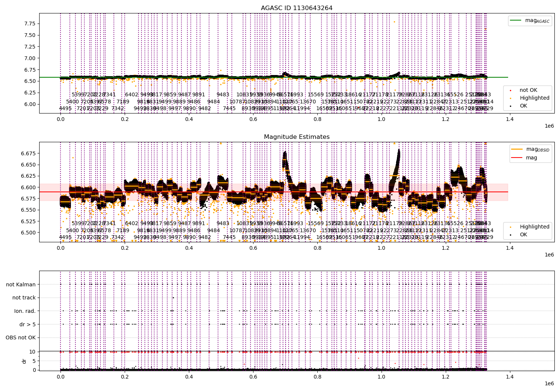
Task: Select the 10 tick on the dr axis
Action: pyautogui.click(x=32, y=352)
